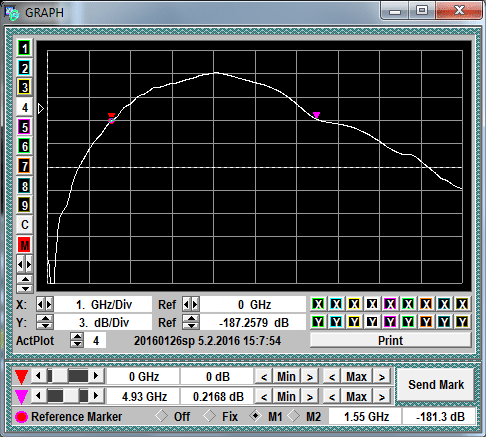Select plot button 2

[24, 68]
